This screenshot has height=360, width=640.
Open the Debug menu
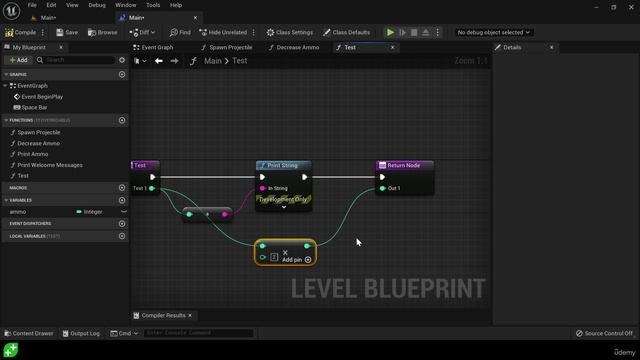(97, 5)
